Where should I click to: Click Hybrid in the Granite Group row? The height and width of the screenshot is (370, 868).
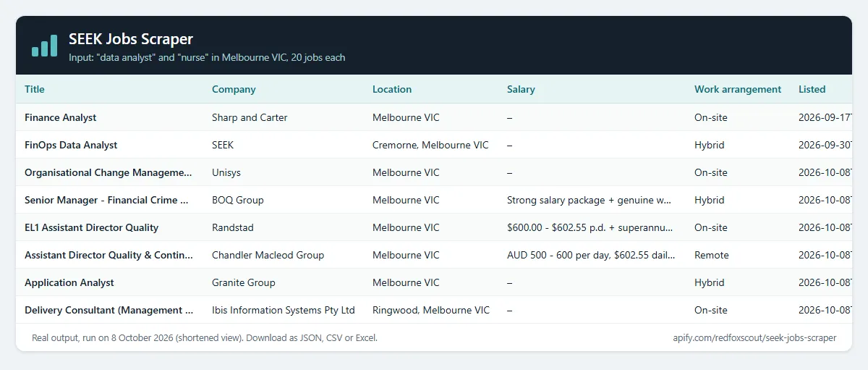pyautogui.click(x=710, y=282)
